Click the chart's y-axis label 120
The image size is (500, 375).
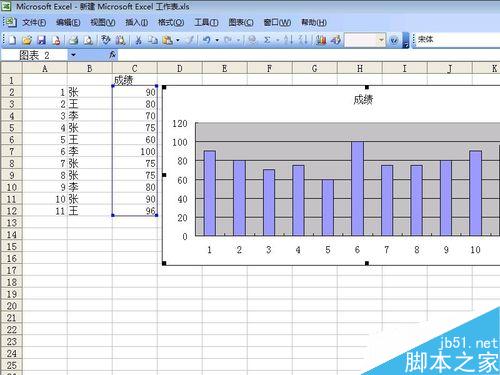pos(180,124)
